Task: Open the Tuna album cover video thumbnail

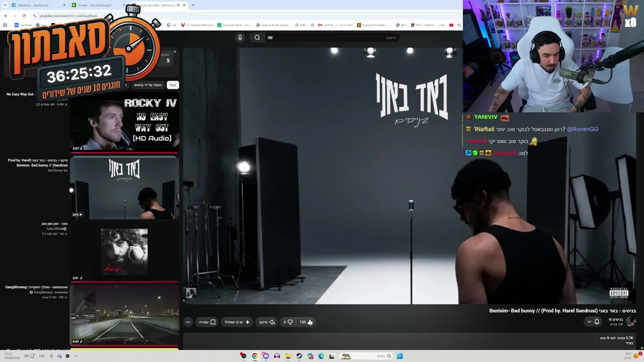Action: click(124, 251)
